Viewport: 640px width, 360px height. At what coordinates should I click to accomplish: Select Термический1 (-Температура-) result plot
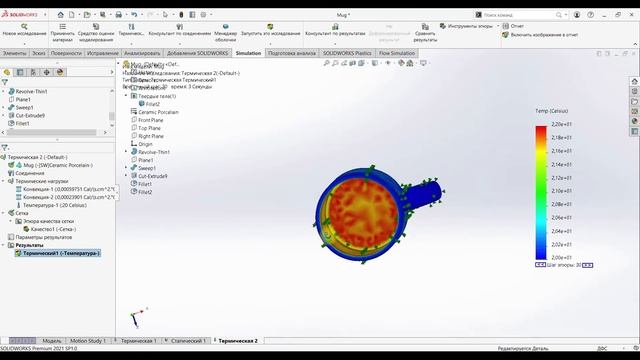point(61,253)
